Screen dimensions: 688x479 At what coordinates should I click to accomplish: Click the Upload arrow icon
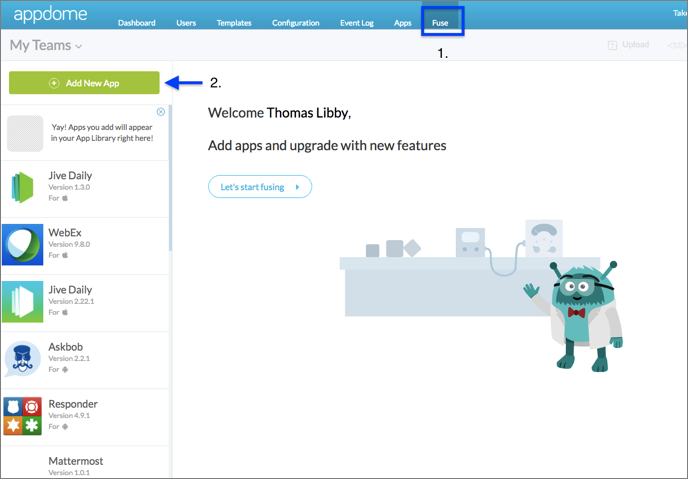pyautogui.click(x=612, y=45)
